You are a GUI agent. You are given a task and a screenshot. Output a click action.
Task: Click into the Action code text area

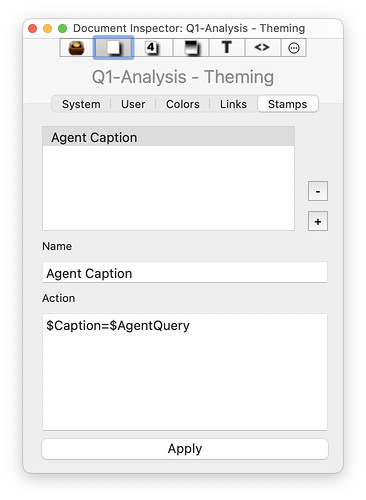[185, 372]
